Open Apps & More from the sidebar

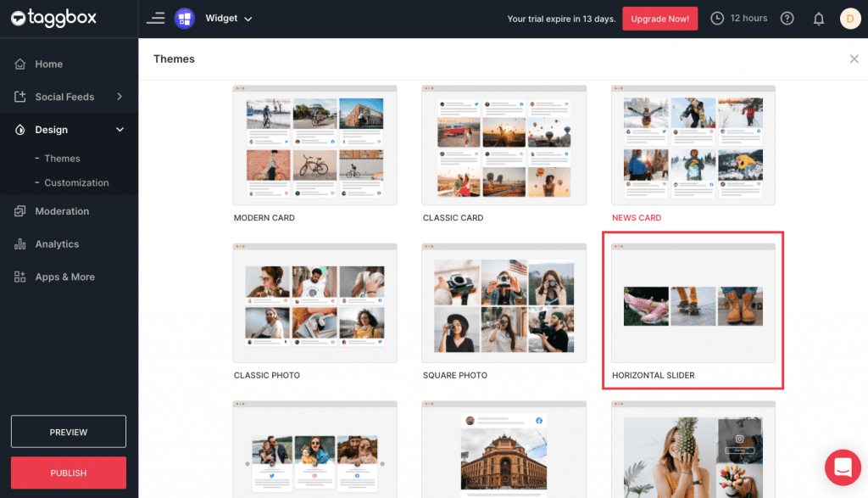19,277
